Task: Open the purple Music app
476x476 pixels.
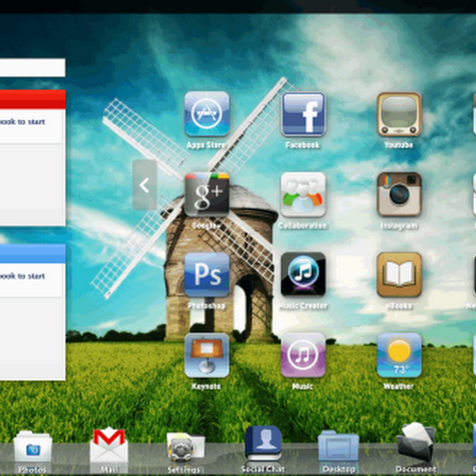Action: point(303,355)
